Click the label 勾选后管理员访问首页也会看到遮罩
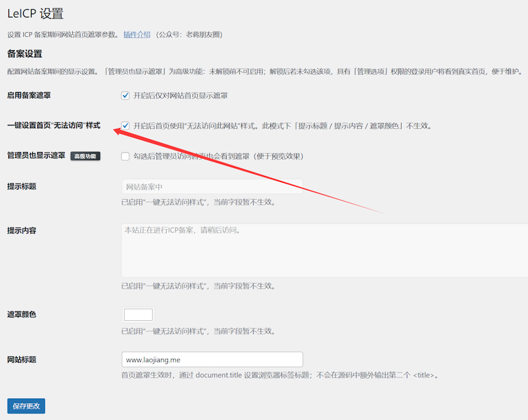Viewport: 528px width, 420px height. 218,156
